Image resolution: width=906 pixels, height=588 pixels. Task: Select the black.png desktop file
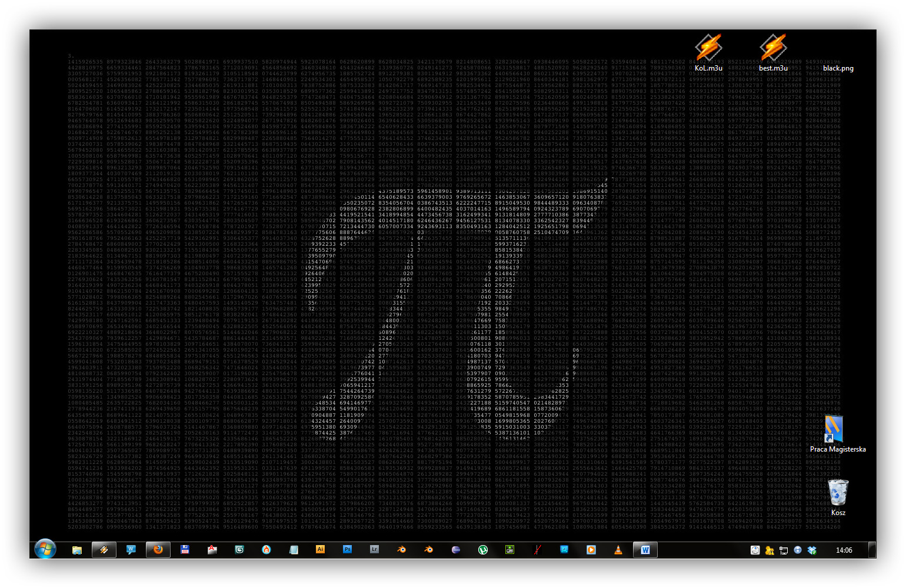[838, 68]
